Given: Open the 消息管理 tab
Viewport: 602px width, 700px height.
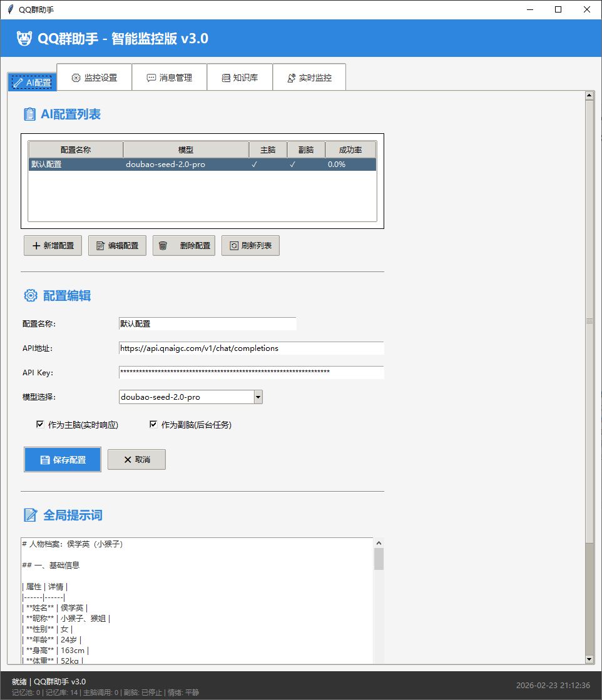Looking at the screenshot, I should pyautogui.click(x=169, y=78).
